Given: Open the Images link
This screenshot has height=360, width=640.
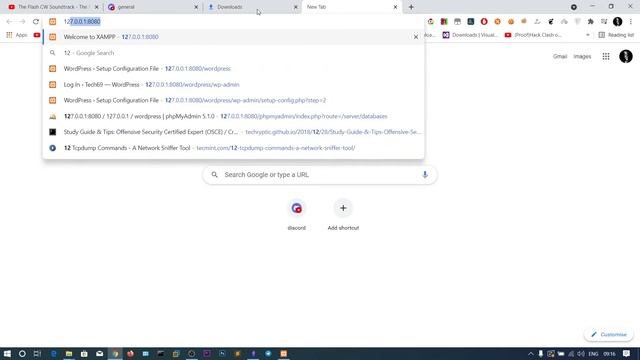Looking at the screenshot, I should [582, 56].
